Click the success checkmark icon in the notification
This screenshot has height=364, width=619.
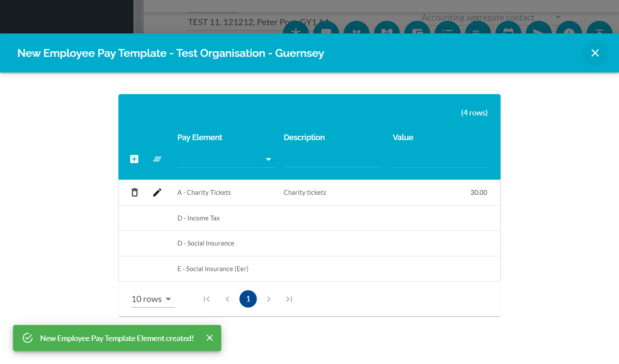28,338
